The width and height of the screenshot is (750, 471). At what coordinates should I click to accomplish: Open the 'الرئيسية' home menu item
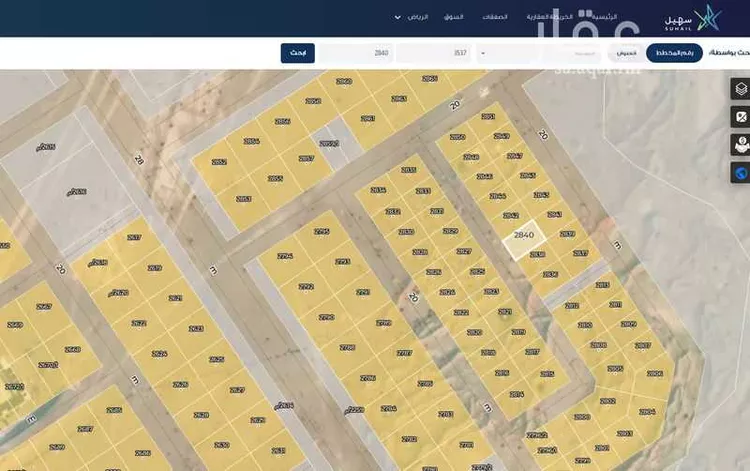(604, 18)
